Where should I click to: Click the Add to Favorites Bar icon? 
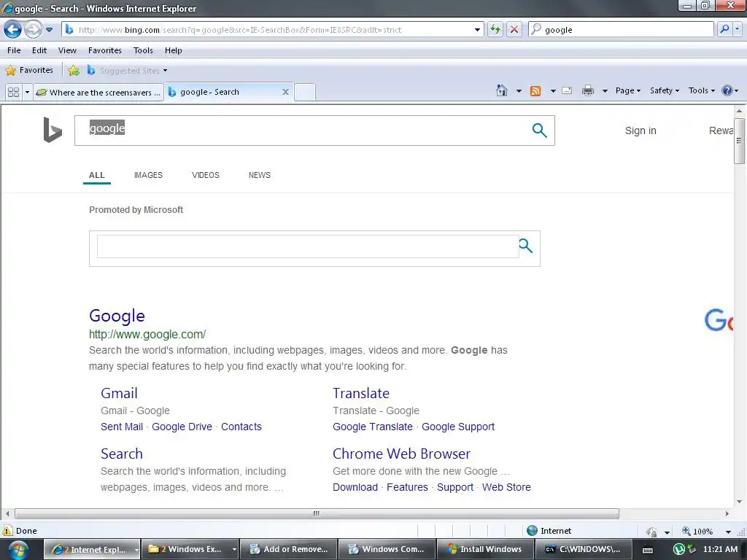tap(74, 71)
